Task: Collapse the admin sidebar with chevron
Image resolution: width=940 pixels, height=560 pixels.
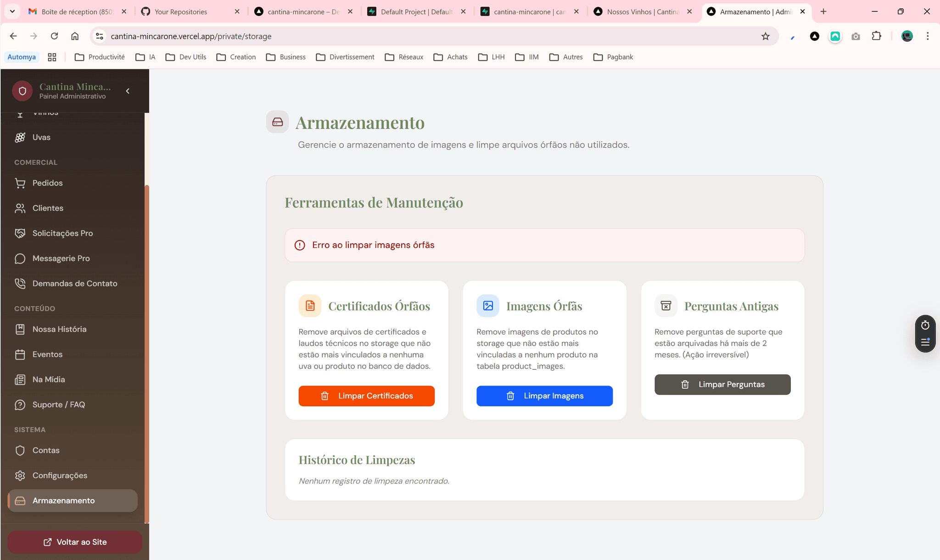Action: [128, 91]
